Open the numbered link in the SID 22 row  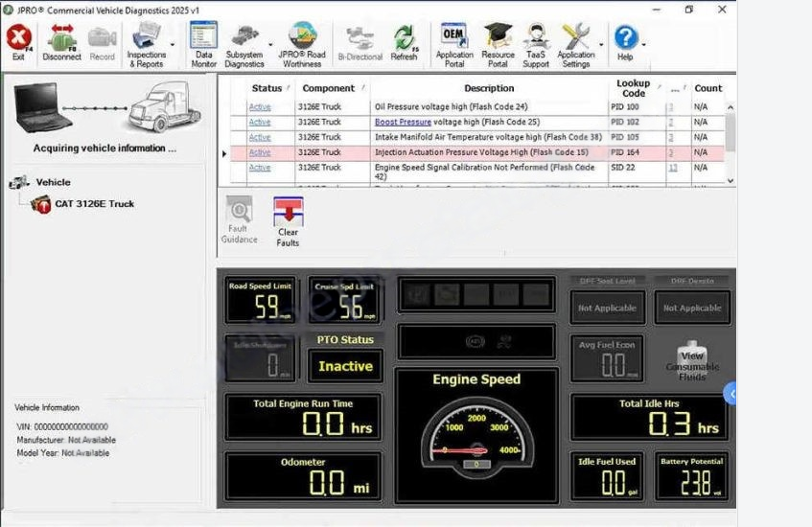click(673, 168)
